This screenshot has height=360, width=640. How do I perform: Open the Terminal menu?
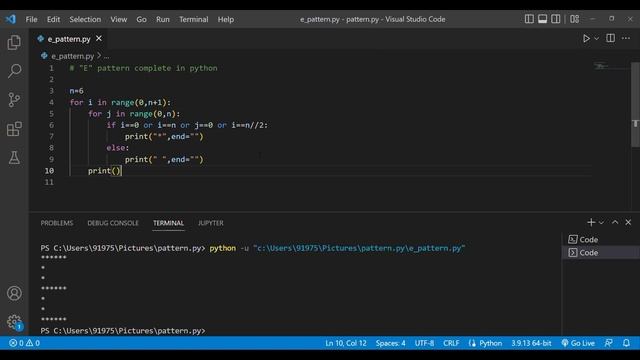[193, 19]
